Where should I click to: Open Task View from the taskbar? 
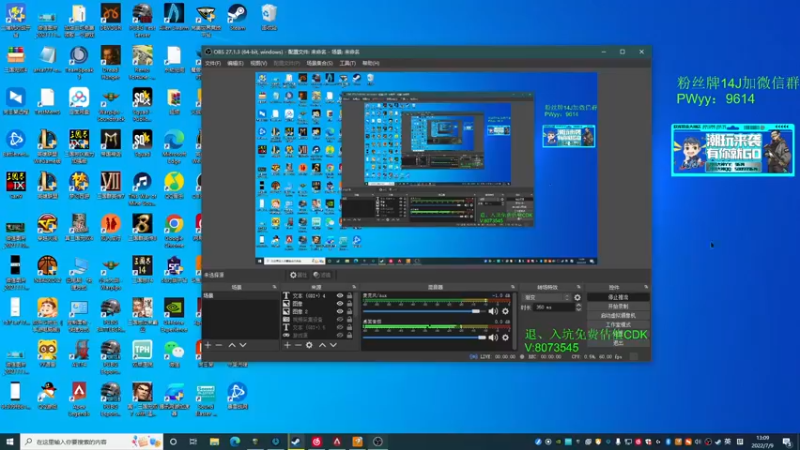point(193,441)
